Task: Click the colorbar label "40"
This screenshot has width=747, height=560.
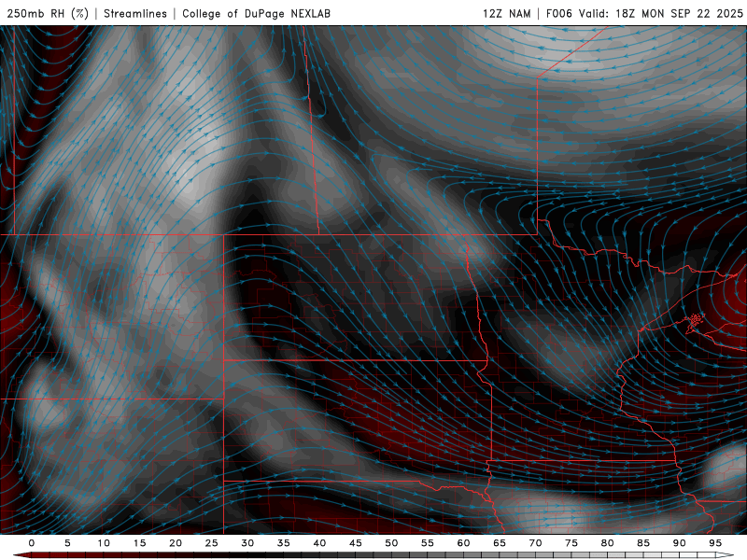Action: [x=319, y=543]
